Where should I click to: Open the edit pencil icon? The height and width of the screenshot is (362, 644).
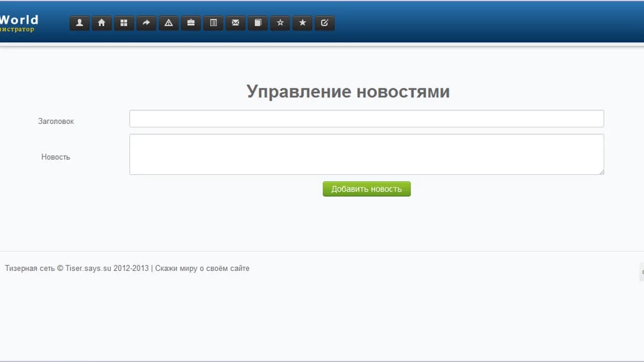[x=325, y=23]
